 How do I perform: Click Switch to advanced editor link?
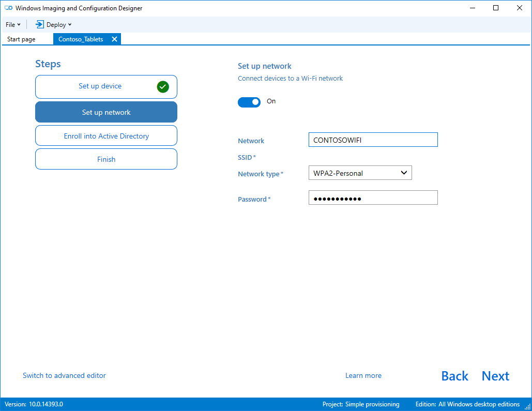[x=64, y=375]
